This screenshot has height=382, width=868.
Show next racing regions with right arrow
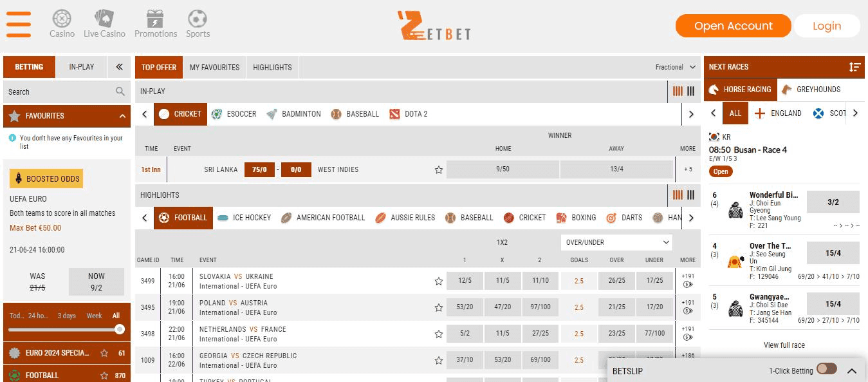point(855,113)
